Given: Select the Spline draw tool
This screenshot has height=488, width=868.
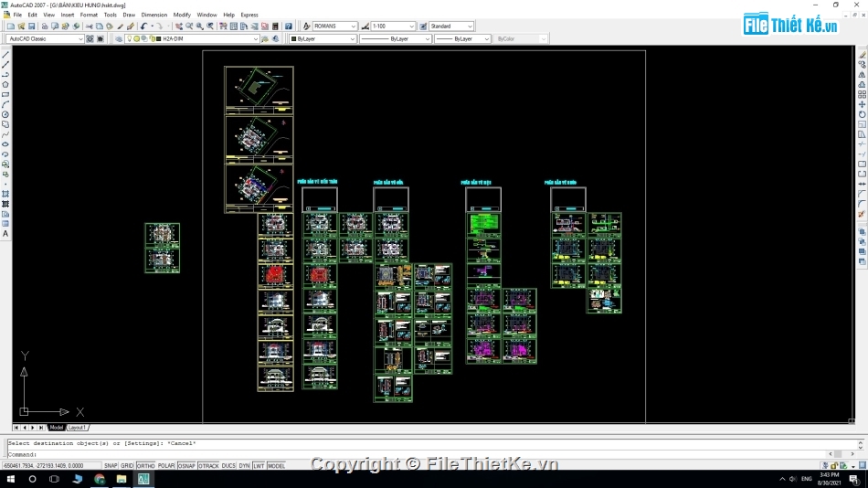Looking at the screenshot, I should [x=5, y=134].
